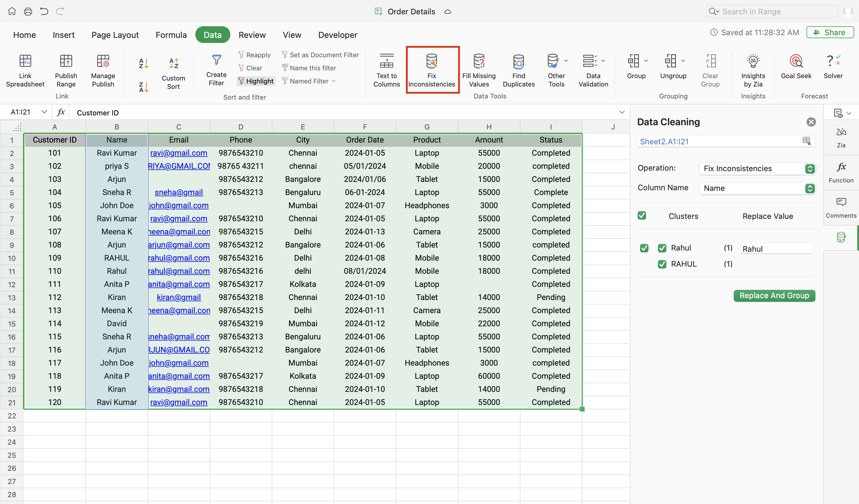Click the Publish Range icon

coord(66,61)
